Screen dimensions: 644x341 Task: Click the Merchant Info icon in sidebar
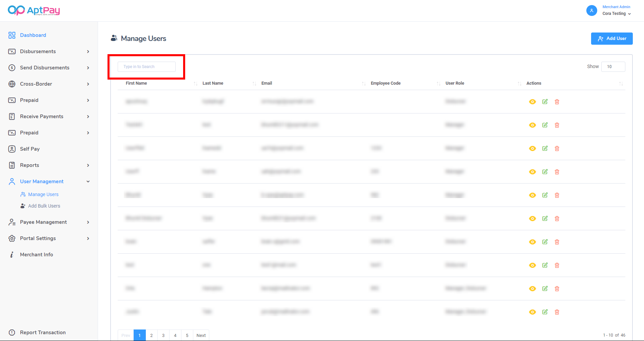[x=12, y=255]
